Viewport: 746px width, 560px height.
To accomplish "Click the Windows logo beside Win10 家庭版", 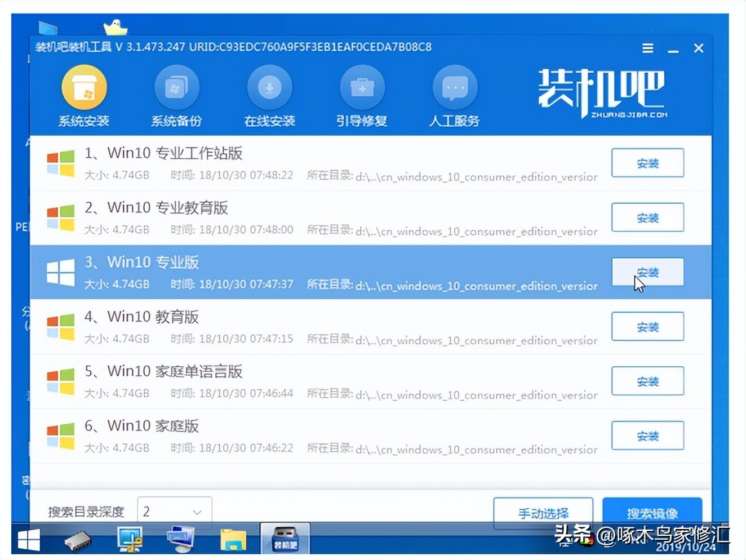I will 60,435.
